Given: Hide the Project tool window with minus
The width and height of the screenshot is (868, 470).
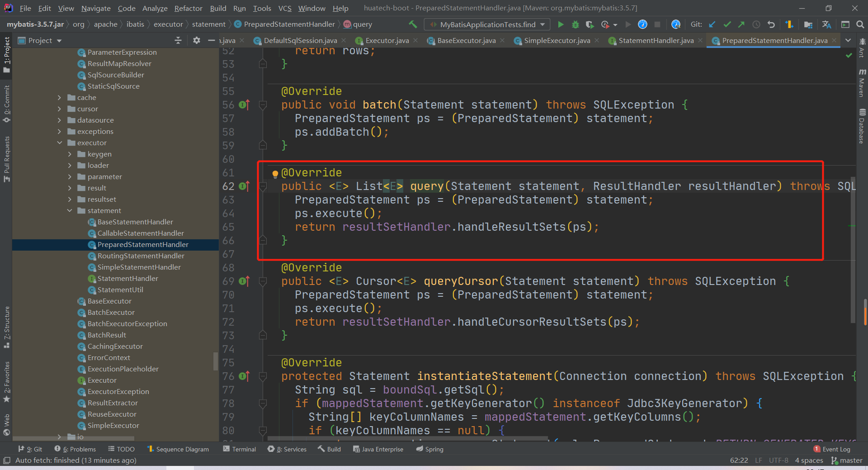Looking at the screenshot, I should point(211,40).
